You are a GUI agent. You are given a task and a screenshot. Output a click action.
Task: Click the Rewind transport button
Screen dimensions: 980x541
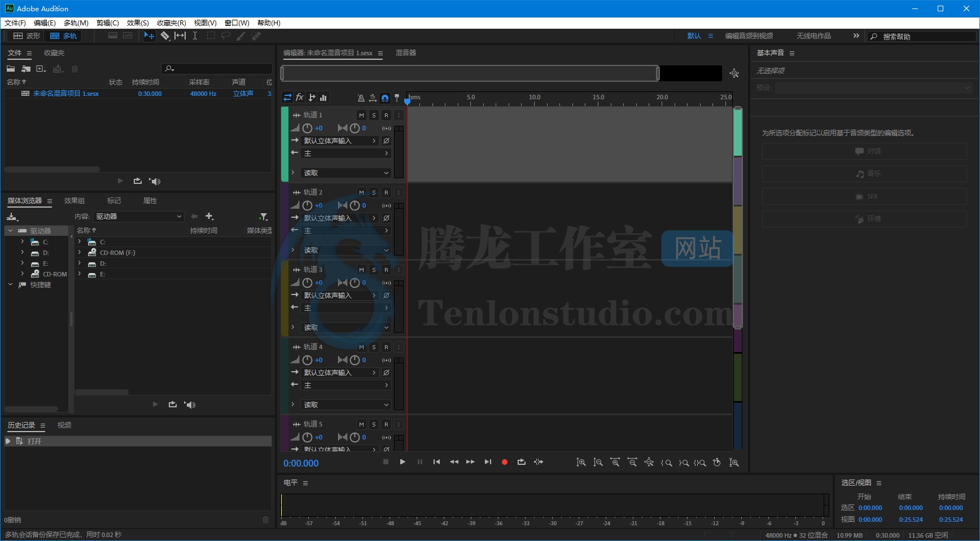(454, 462)
